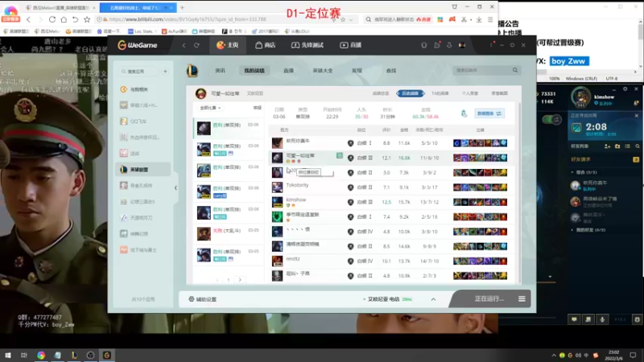Select the 历史战绩 pill tab
Screen dimensions: 644x362
(x=411, y=93)
